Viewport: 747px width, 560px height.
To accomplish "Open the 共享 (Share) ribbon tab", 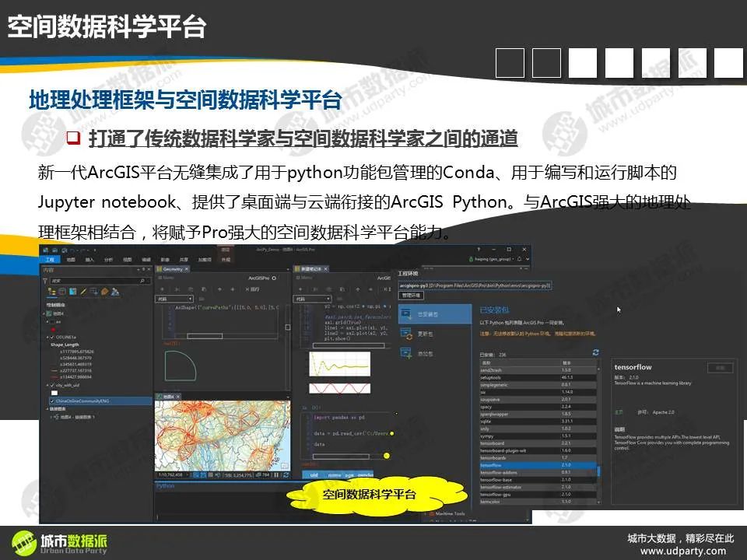I will [184, 260].
